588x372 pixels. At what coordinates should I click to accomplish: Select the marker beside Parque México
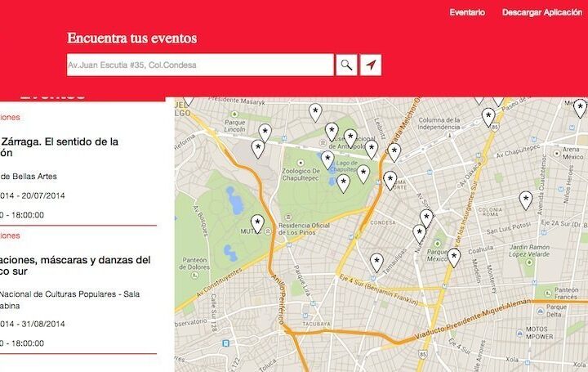454,258
